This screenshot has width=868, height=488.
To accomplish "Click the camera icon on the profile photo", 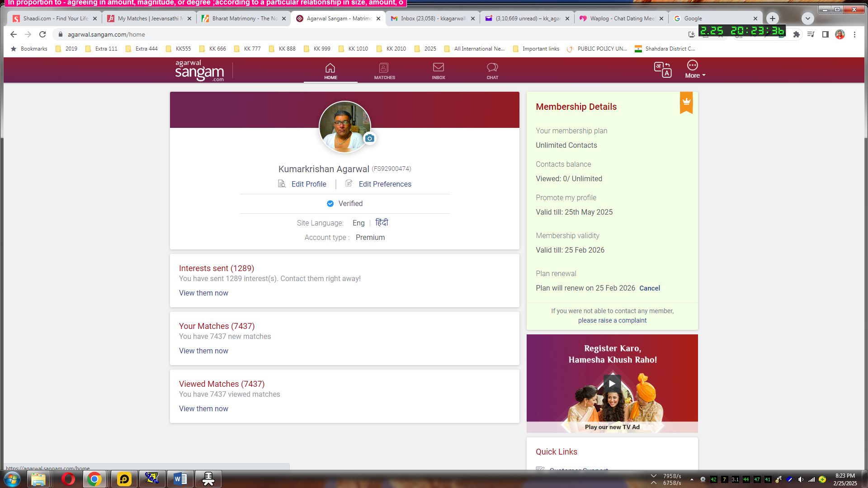I will click(x=369, y=139).
